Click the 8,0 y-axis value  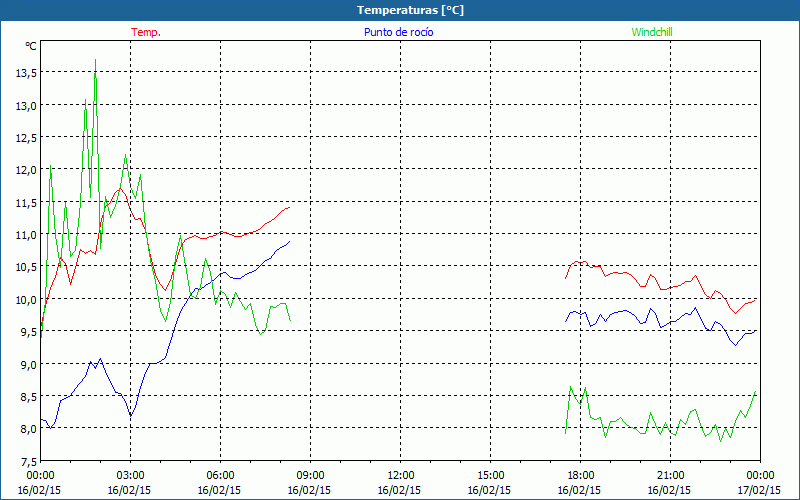pos(28,429)
